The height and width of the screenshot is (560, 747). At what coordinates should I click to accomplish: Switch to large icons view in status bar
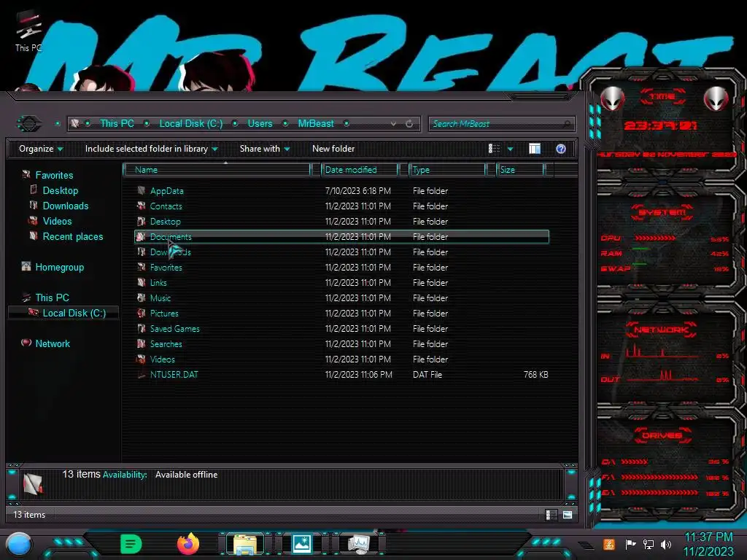tap(567, 515)
